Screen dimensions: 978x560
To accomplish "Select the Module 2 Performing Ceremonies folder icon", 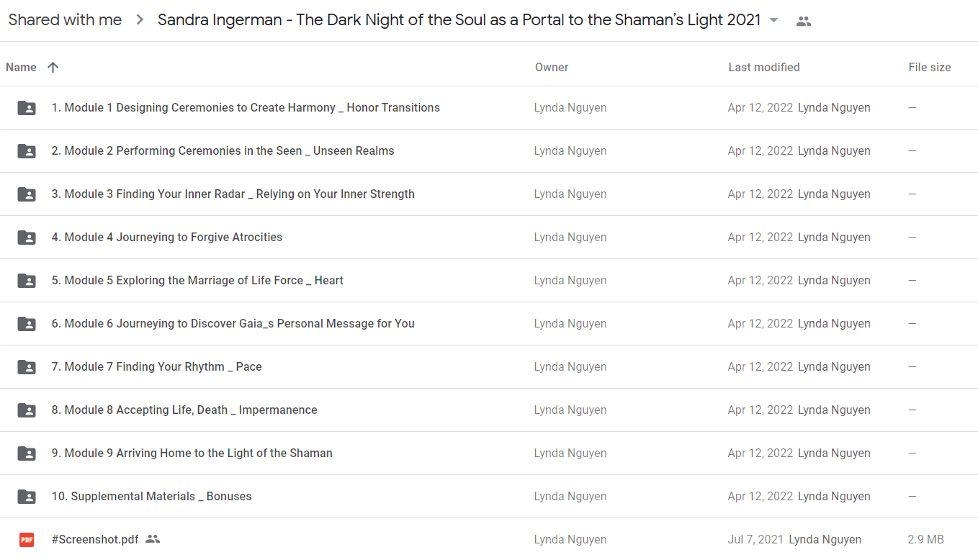I will pyautogui.click(x=27, y=151).
